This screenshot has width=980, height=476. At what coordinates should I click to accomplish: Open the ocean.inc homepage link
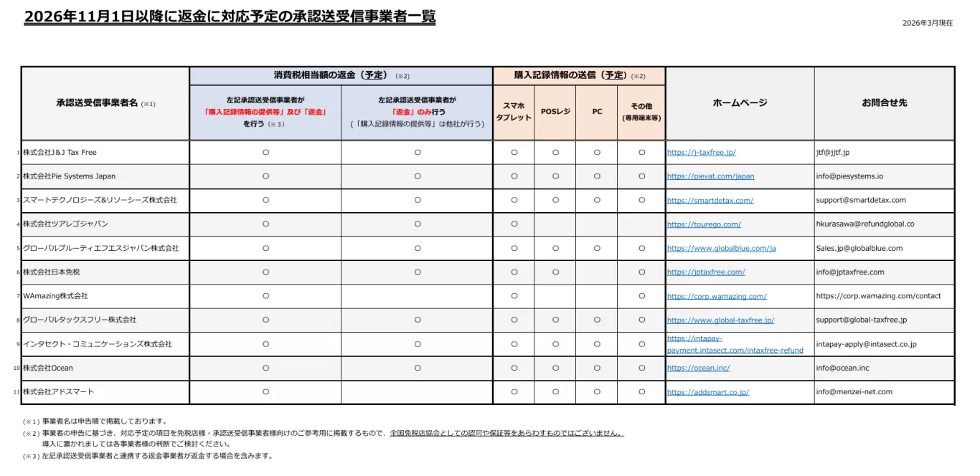[698, 368]
